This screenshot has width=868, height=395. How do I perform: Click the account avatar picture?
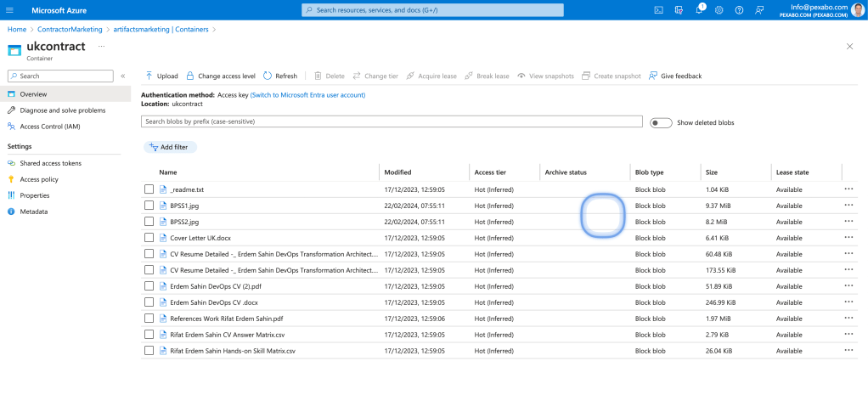click(858, 10)
